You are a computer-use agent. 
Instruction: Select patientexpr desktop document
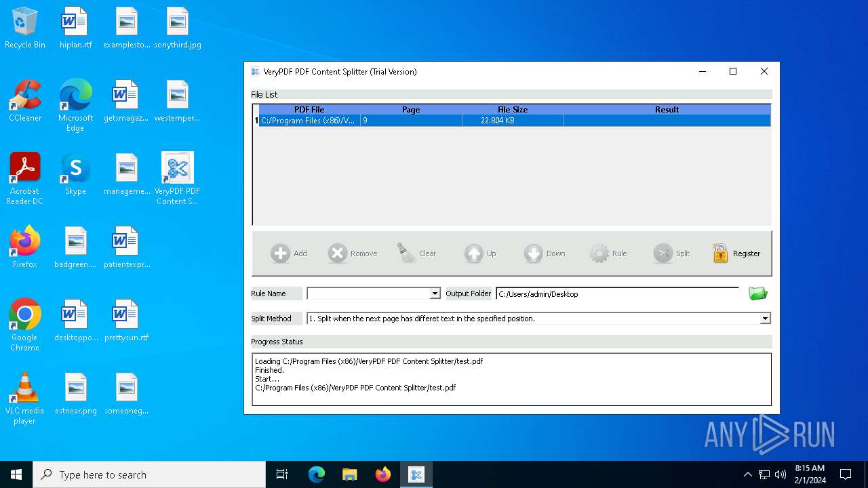(127, 248)
